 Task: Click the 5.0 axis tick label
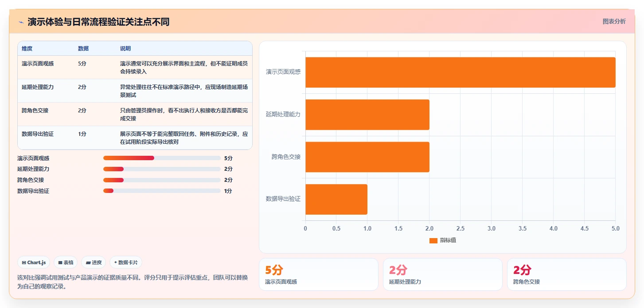tap(615, 229)
